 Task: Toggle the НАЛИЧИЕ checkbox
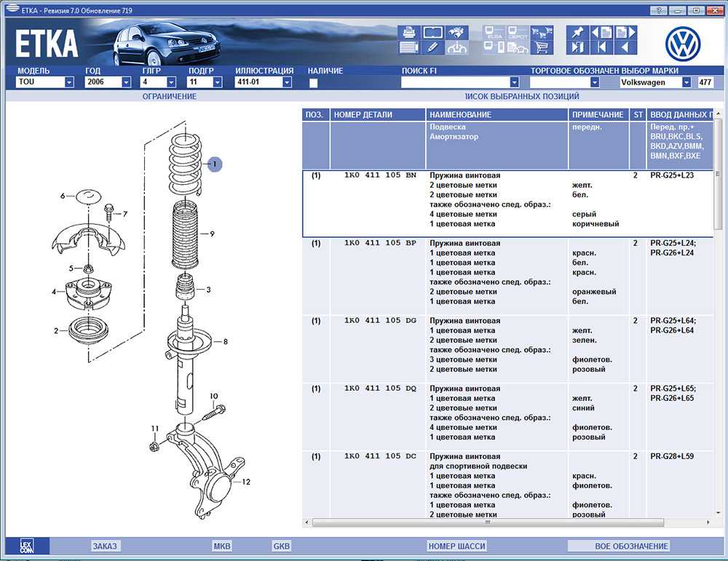314,83
